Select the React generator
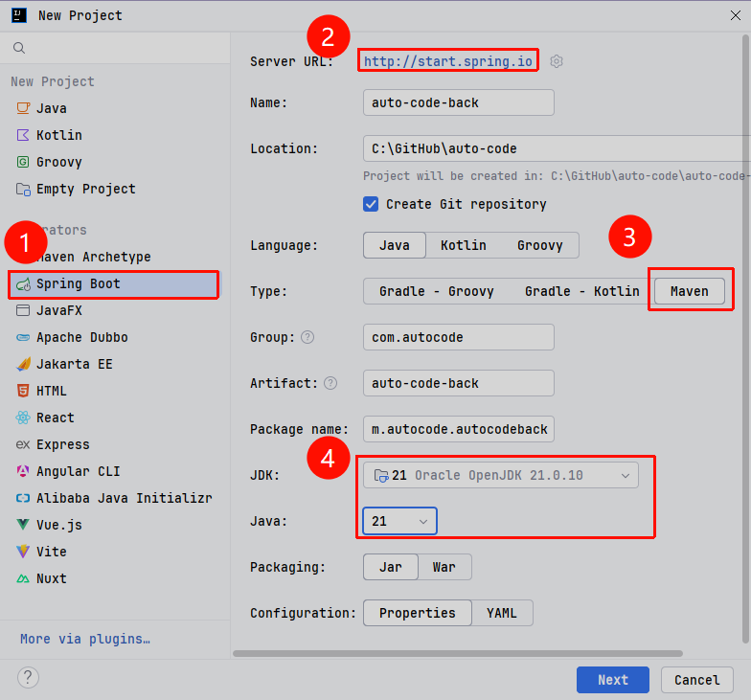This screenshot has height=700, width=751. [115, 418]
